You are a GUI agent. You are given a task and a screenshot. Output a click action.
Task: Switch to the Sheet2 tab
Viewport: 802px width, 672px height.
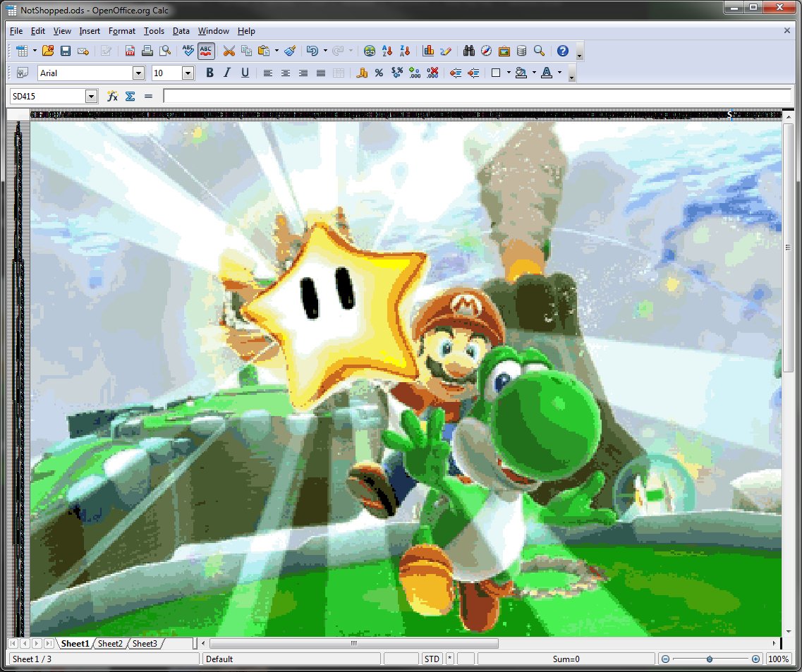coord(110,643)
